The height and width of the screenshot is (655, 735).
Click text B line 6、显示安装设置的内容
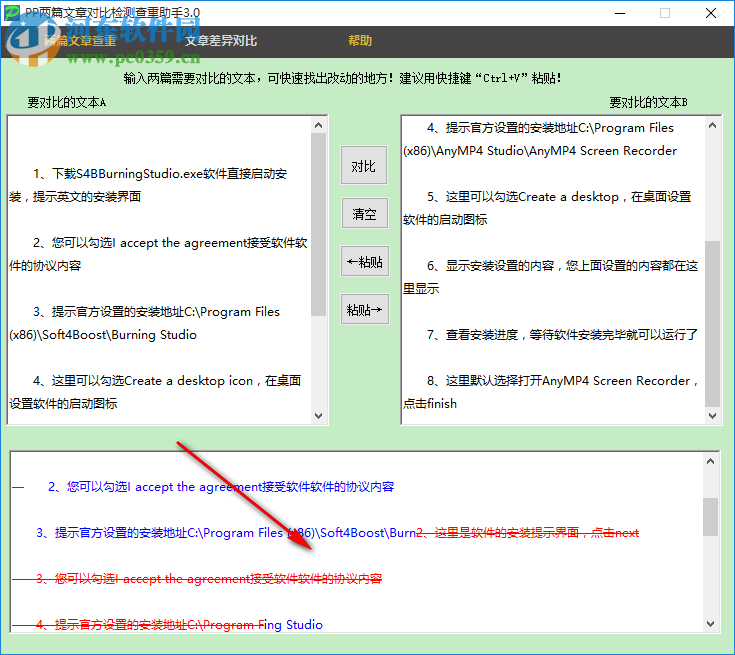point(562,266)
